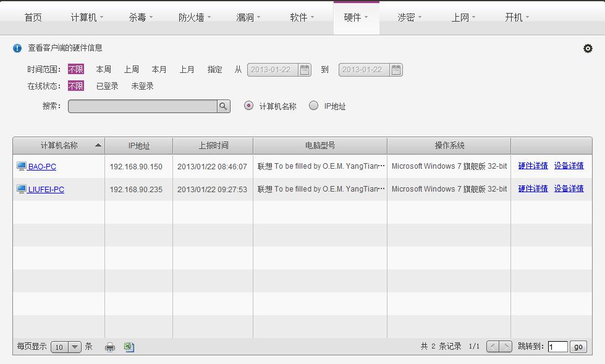Expand the 开机 menu

point(517,17)
